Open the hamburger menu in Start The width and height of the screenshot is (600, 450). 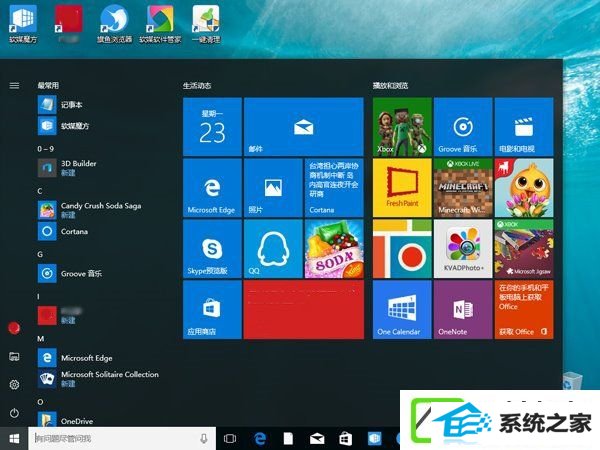point(14,85)
